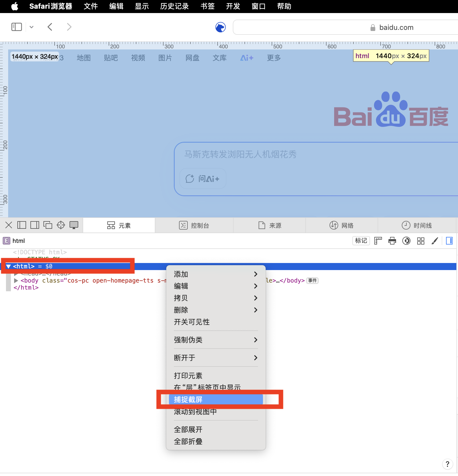Viewport: 458px width, 476px height.
Task: Choose 全部展开 menu item
Action: (216, 430)
